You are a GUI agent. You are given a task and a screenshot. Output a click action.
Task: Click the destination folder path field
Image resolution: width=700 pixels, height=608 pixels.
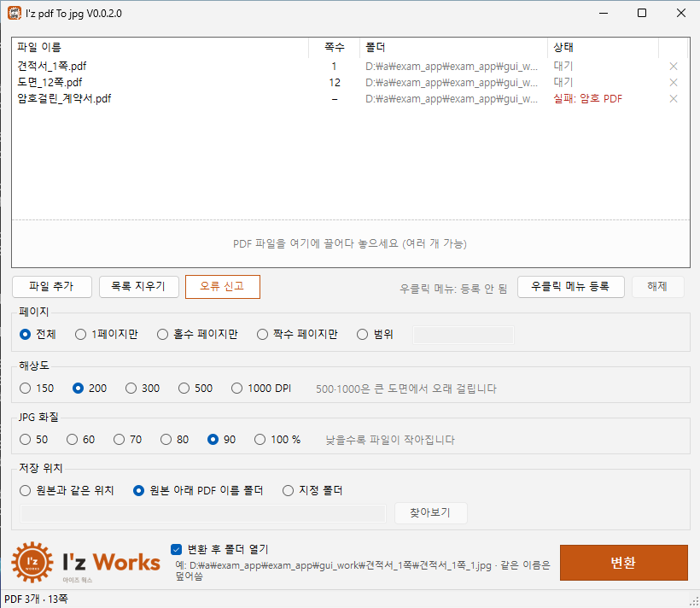click(x=203, y=513)
